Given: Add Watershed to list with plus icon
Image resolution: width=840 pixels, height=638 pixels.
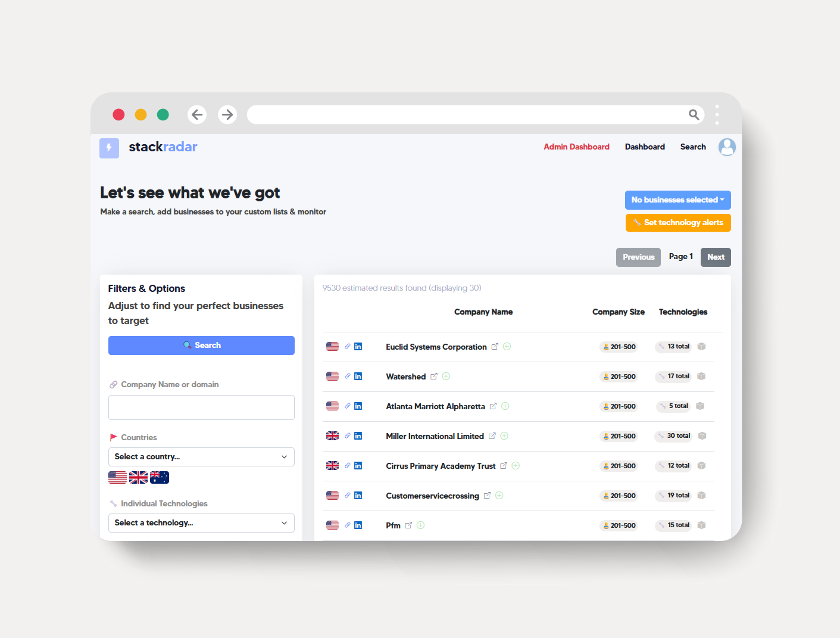Looking at the screenshot, I should 446,376.
